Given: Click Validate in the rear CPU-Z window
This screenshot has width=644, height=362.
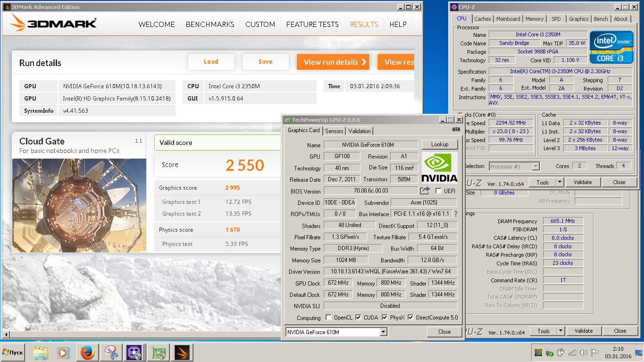Looking at the screenshot, I should [584, 331].
